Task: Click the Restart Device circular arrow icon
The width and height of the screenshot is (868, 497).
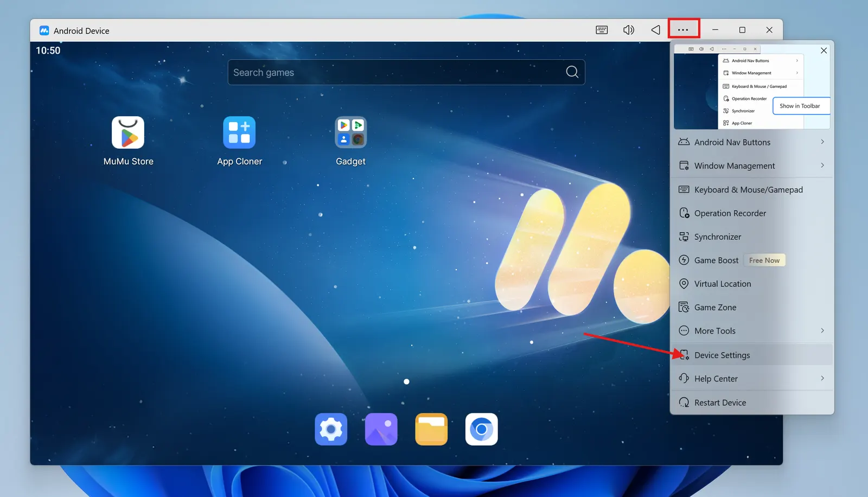Action: point(684,403)
